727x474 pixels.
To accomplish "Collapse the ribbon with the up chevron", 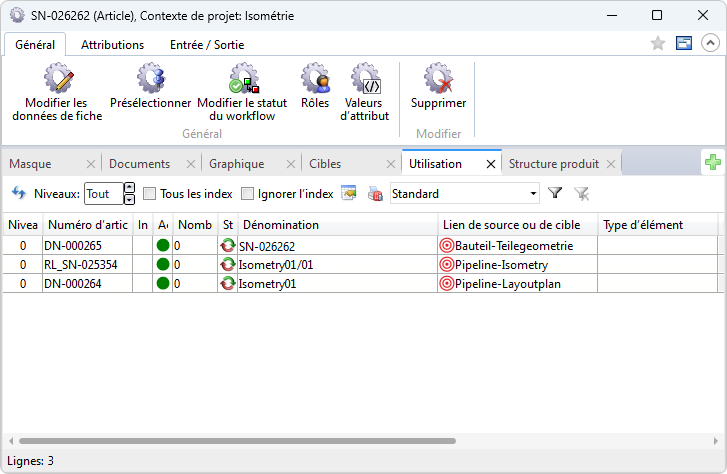I will (x=710, y=43).
